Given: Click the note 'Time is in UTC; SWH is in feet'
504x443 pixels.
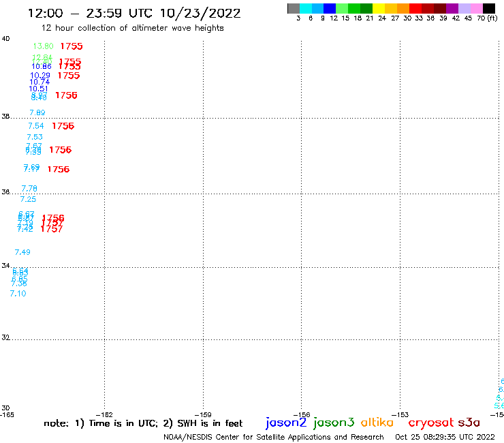Looking at the screenshot, I should [x=143, y=423].
